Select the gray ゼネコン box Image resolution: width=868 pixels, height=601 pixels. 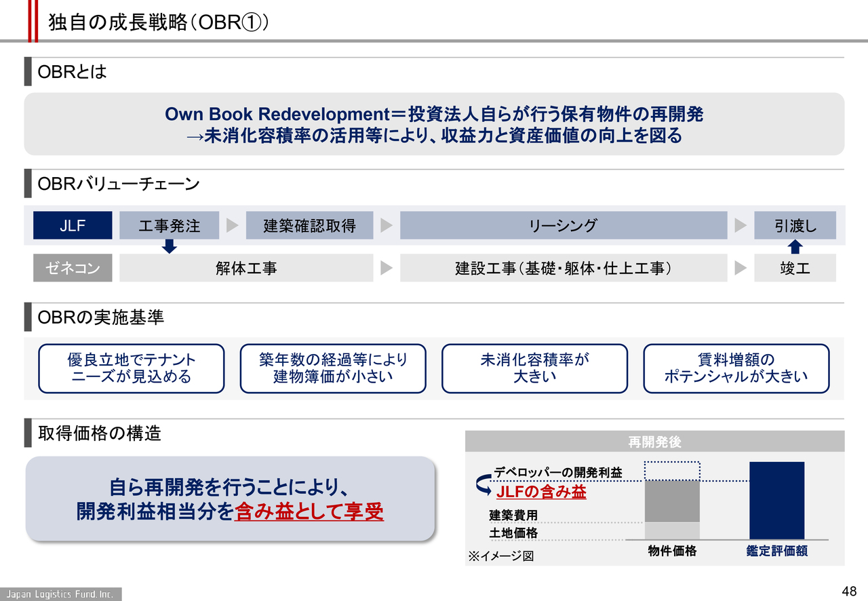pos(73,269)
